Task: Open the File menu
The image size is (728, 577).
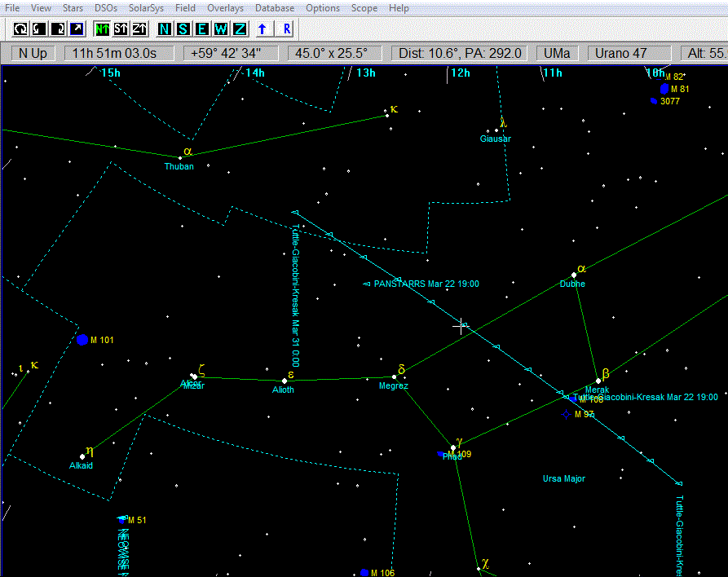Action: [12, 8]
